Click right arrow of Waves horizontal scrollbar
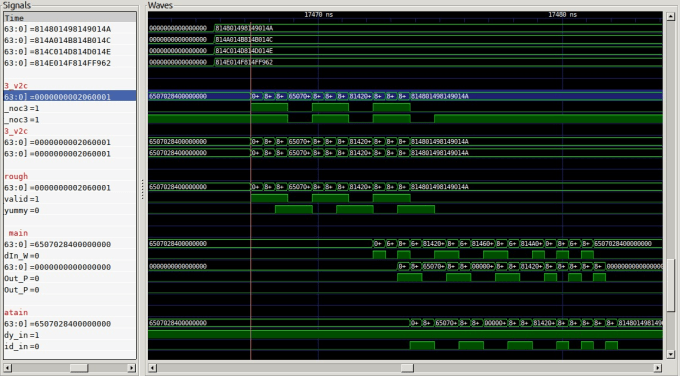Image resolution: width=680 pixels, height=376 pixels. 658,368
